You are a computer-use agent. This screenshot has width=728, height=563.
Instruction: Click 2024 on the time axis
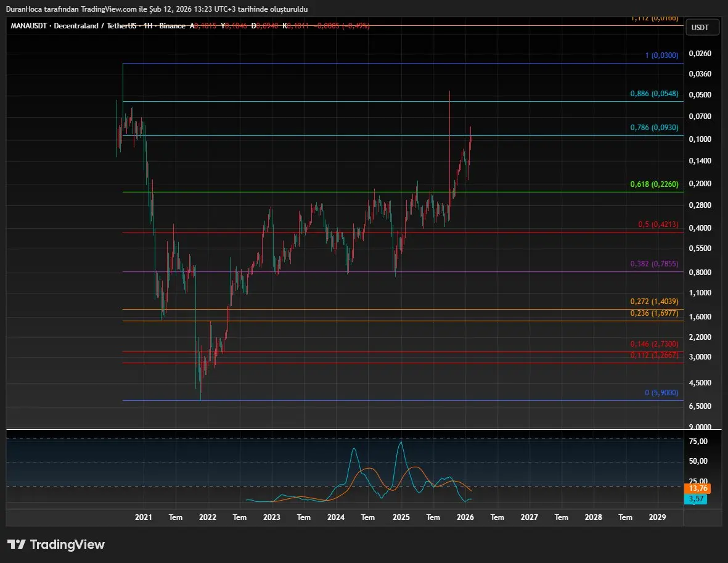(336, 517)
